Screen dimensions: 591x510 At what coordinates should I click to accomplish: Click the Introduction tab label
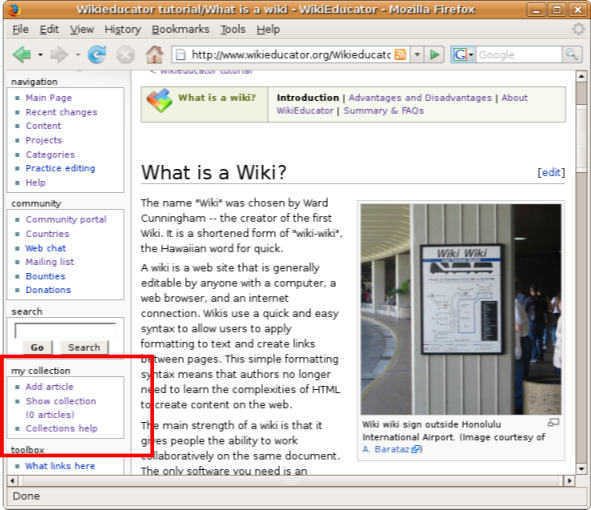tap(308, 98)
